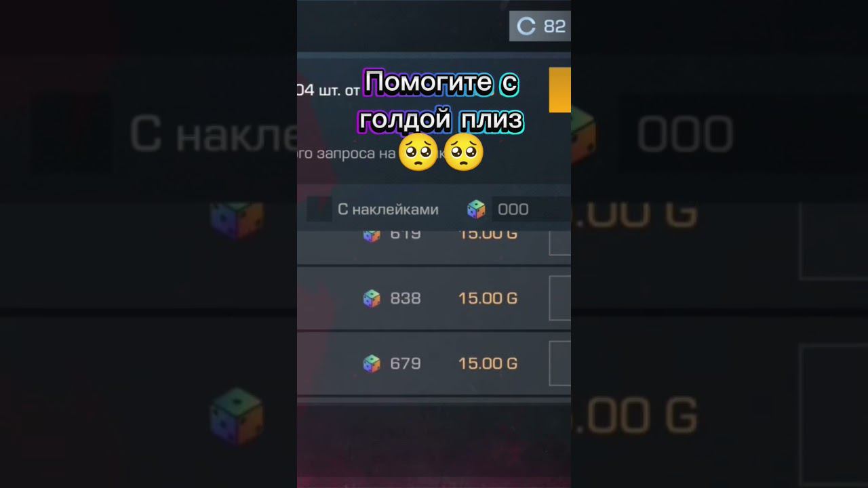The width and height of the screenshot is (868, 488).
Task: Click the orange button at the right edge
Action: [559, 90]
